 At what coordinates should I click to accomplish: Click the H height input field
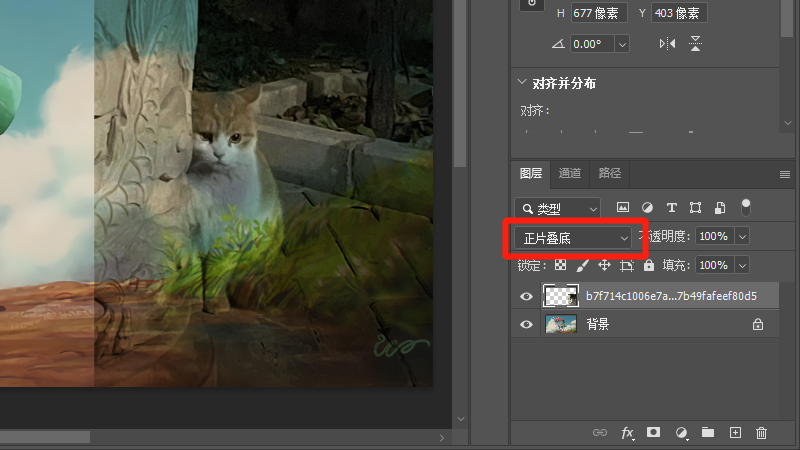(598, 13)
